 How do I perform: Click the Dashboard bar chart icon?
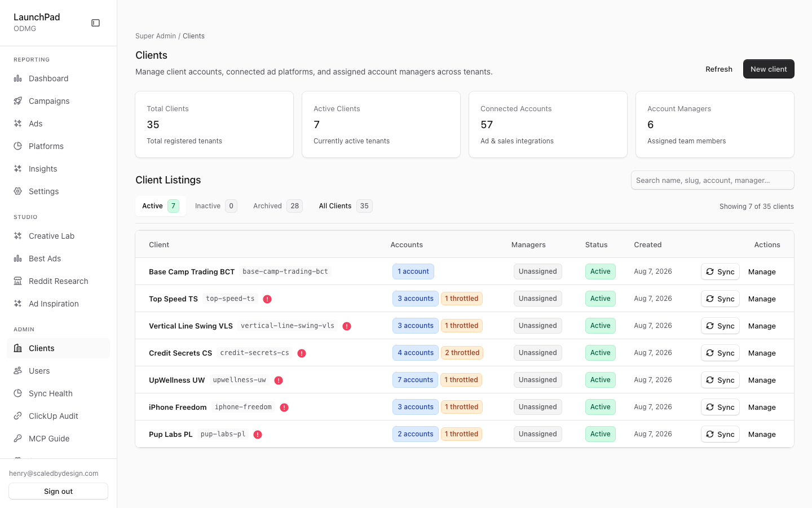[18, 78]
